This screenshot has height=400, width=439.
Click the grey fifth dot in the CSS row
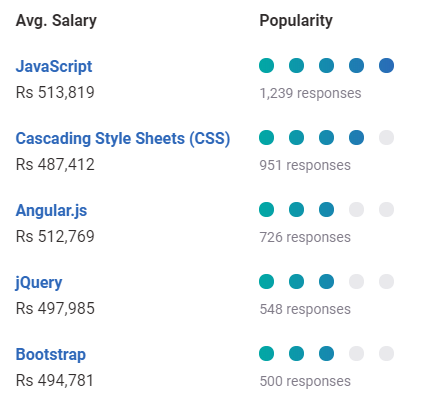pos(386,137)
